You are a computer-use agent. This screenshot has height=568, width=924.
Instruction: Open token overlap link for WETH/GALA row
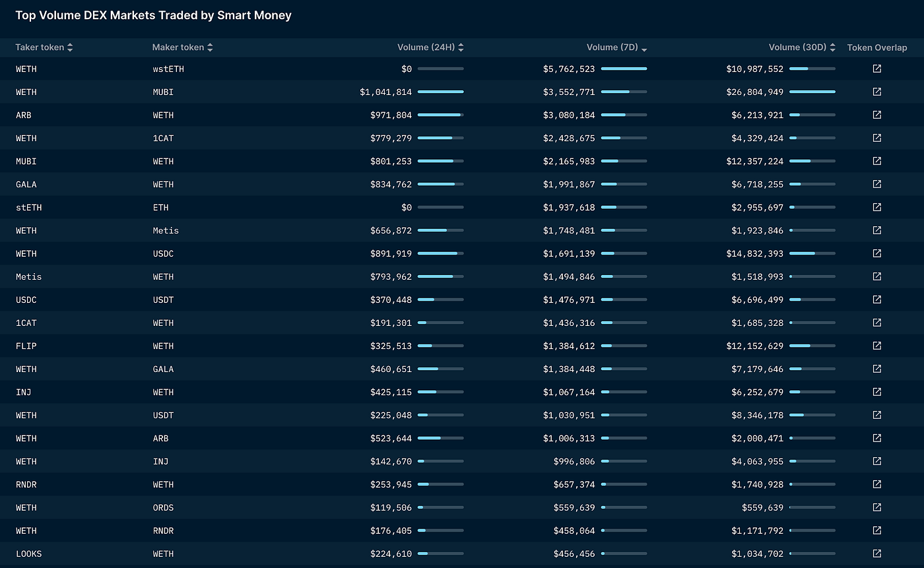click(x=876, y=369)
